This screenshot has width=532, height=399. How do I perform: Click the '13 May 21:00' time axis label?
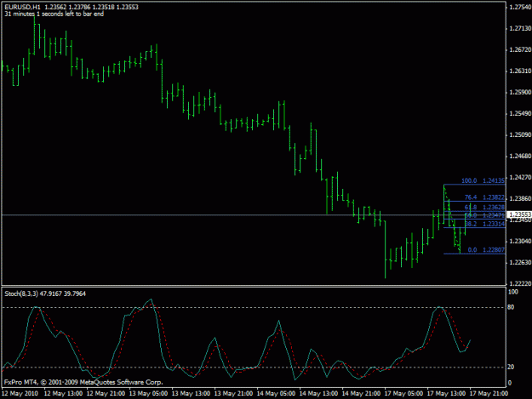pos(233,394)
